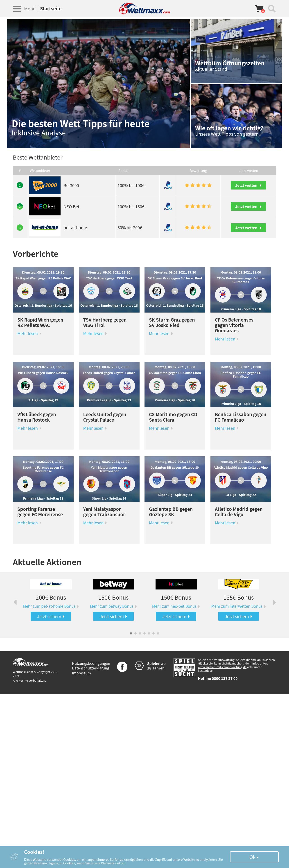Select the last carousel pagination dot
289x868 pixels.
click(x=158, y=633)
